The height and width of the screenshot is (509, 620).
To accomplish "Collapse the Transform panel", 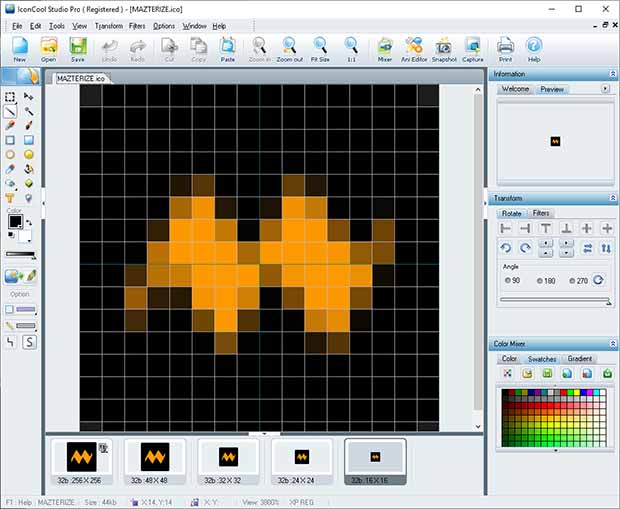I will pyautogui.click(x=612, y=198).
